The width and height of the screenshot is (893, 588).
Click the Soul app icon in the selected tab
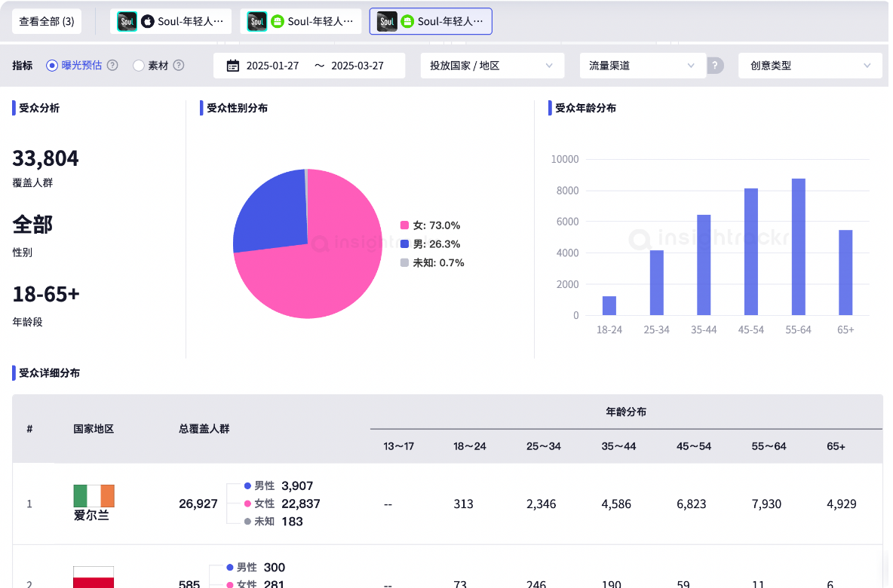point(387,22)
